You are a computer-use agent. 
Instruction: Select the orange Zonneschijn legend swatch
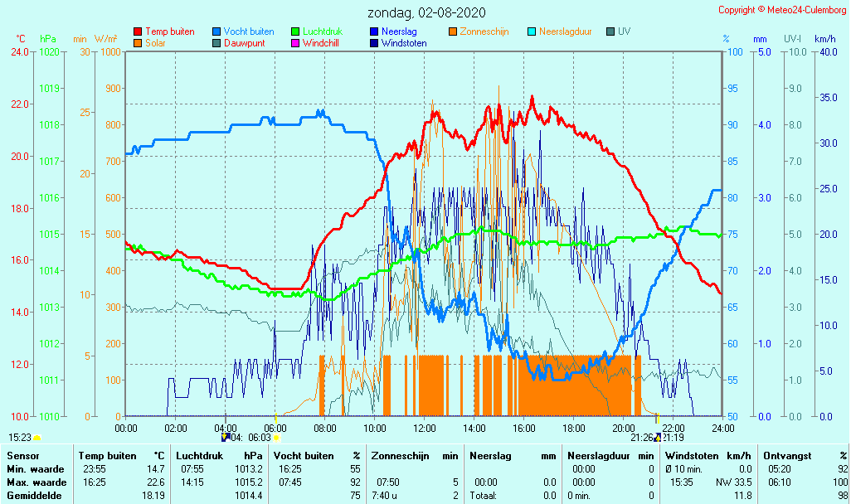pyautogui.click(x=453, y=31)
